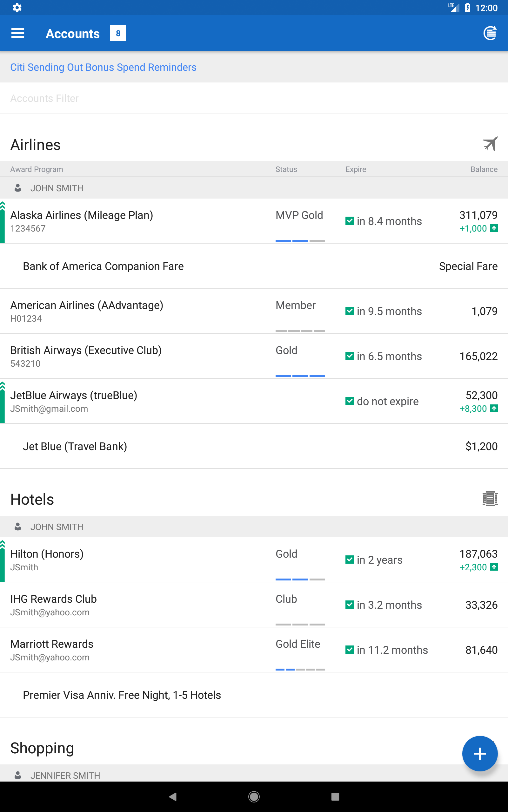Tap green up arrow next to +1,000
Screen dimensions: 508x812
(494, 228)
